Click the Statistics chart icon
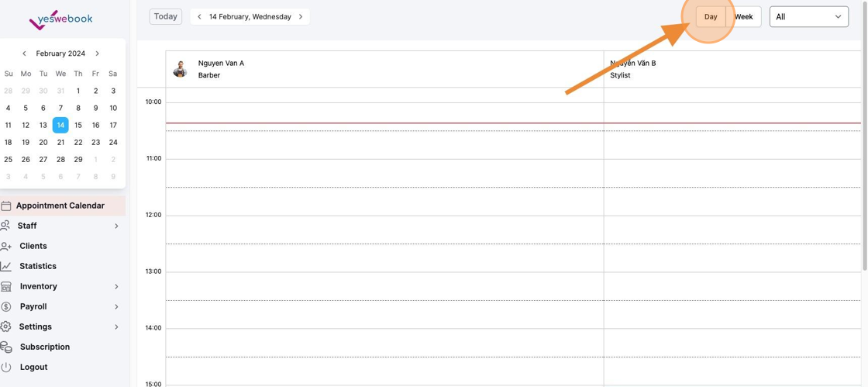The image size is (868, 387). (x=5, y=266)
